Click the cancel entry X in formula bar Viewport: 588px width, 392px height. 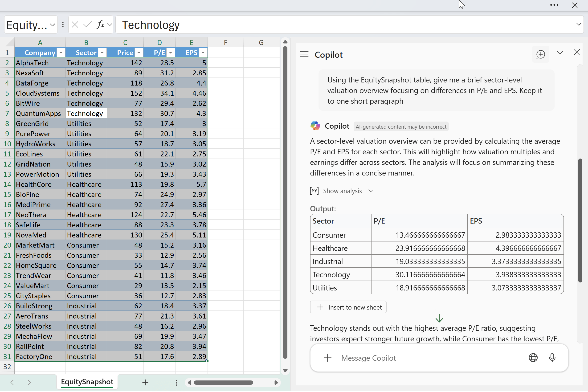(x=75, y=25)
